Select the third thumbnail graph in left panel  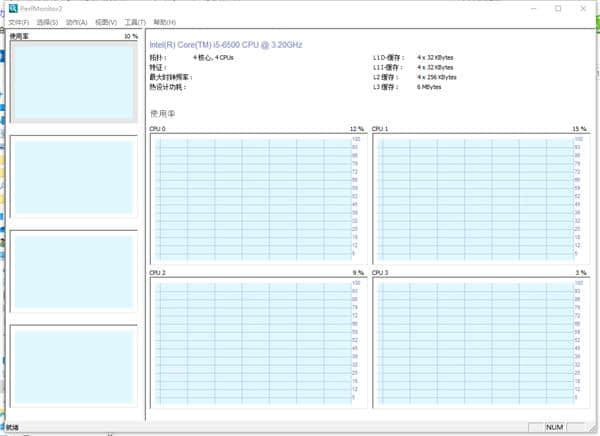point(73,272)
